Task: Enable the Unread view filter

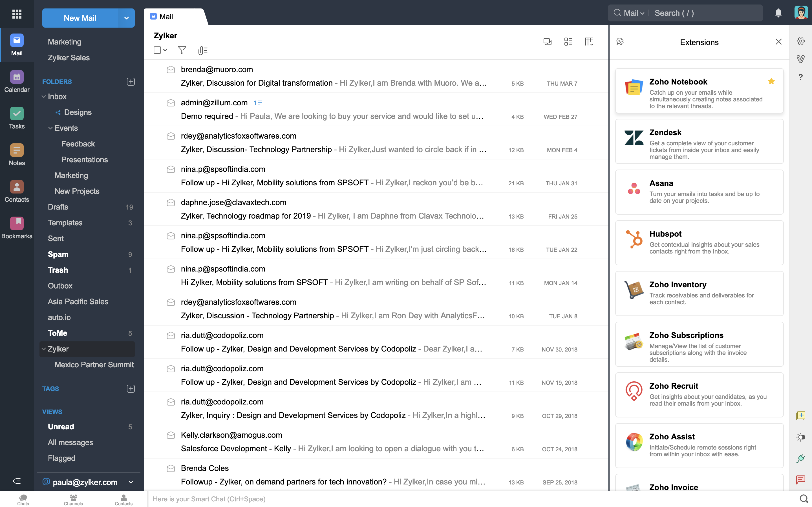Action: tap(61, 426)
